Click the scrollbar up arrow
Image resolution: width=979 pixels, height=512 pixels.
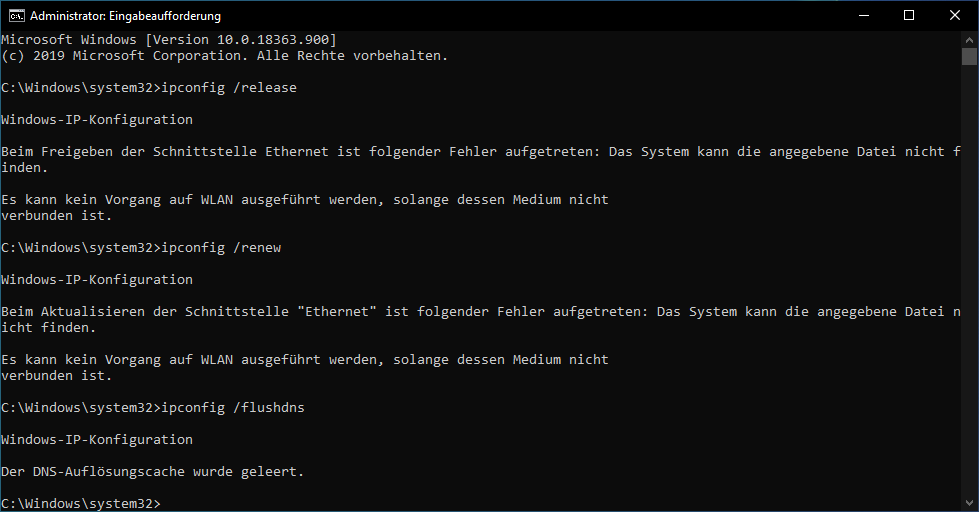(x=969, y=39)
